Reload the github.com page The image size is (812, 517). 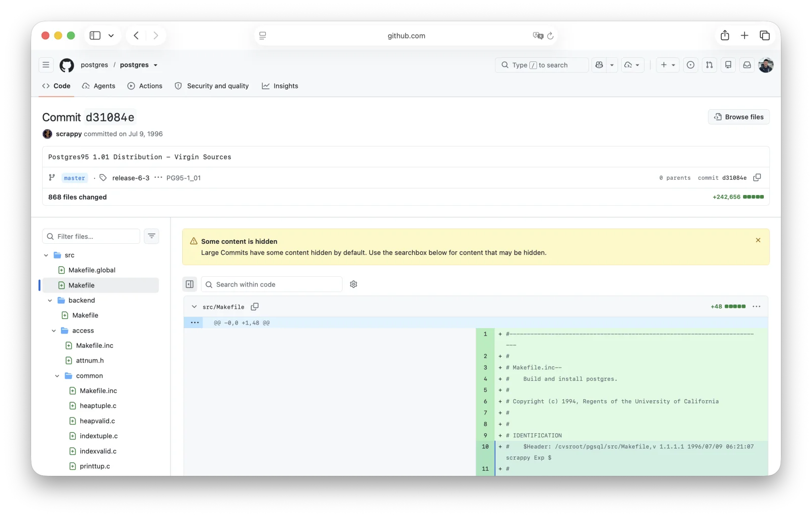(x=550, y=36)
